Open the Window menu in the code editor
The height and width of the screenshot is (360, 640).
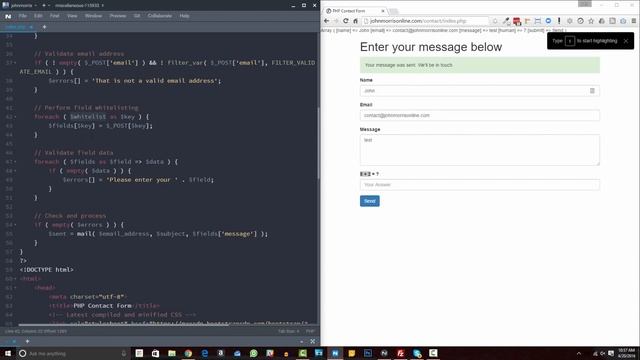click(93, 16)
